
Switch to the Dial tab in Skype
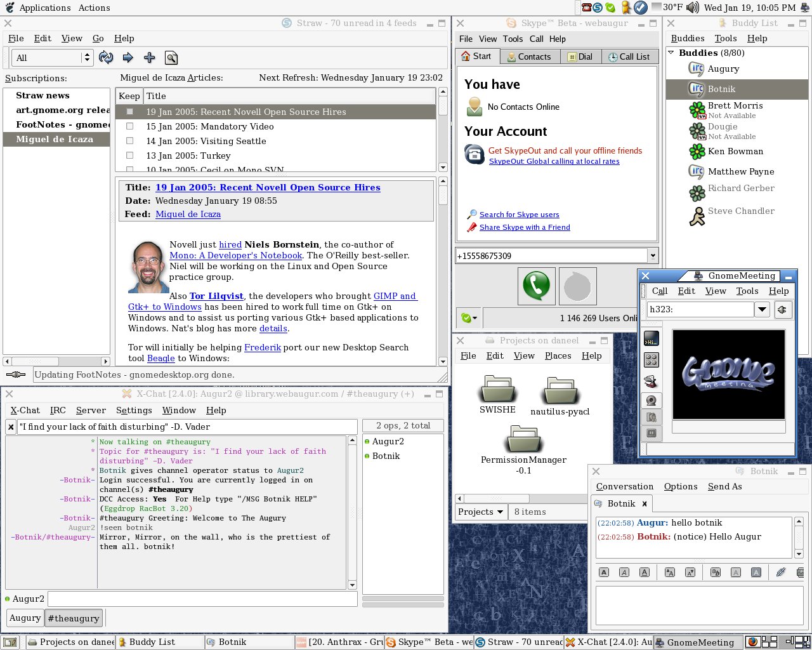pyautogui.click(x=580, y=56)
